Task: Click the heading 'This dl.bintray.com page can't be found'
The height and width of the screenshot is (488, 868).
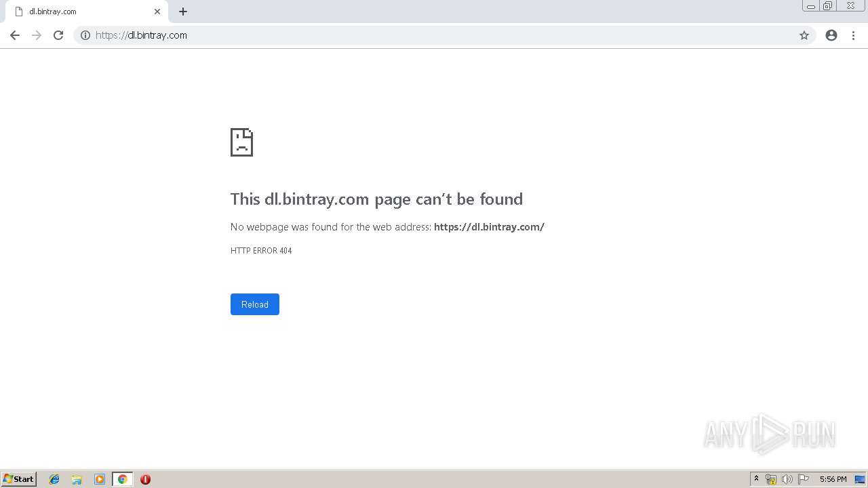Action: coord(376,199)
